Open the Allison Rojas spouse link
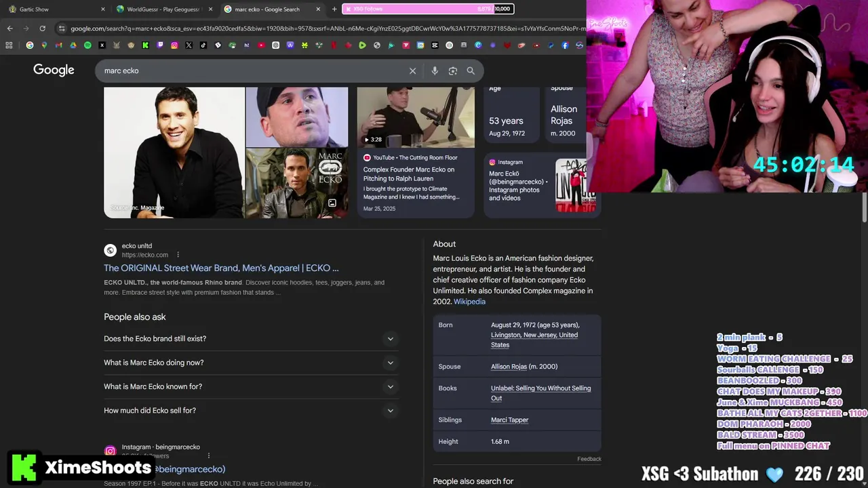Screen dimensions: 868x488 509,367
